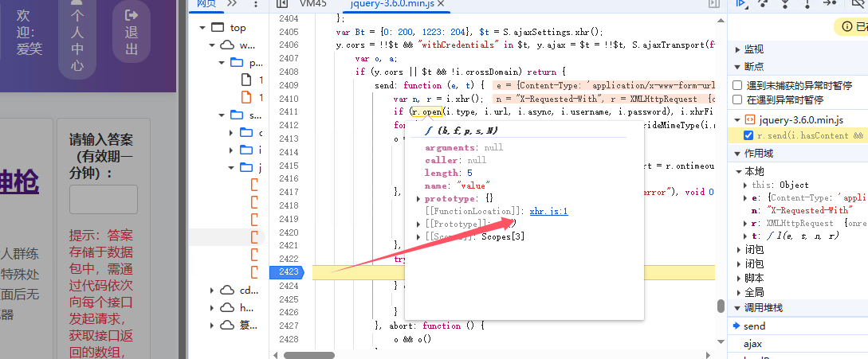
Task: Click the horizontal scrollbar under the code editor
Action: click(309, 355)
